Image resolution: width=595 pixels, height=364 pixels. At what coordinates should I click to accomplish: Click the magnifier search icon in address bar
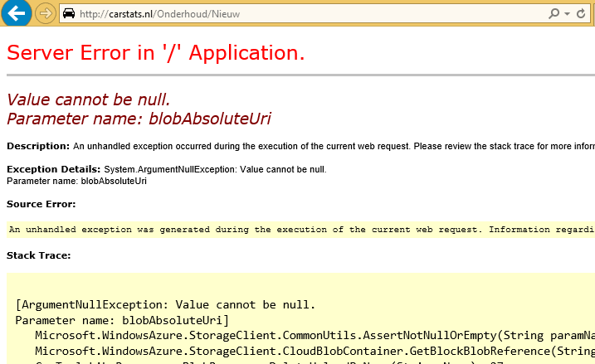point(554,13)
